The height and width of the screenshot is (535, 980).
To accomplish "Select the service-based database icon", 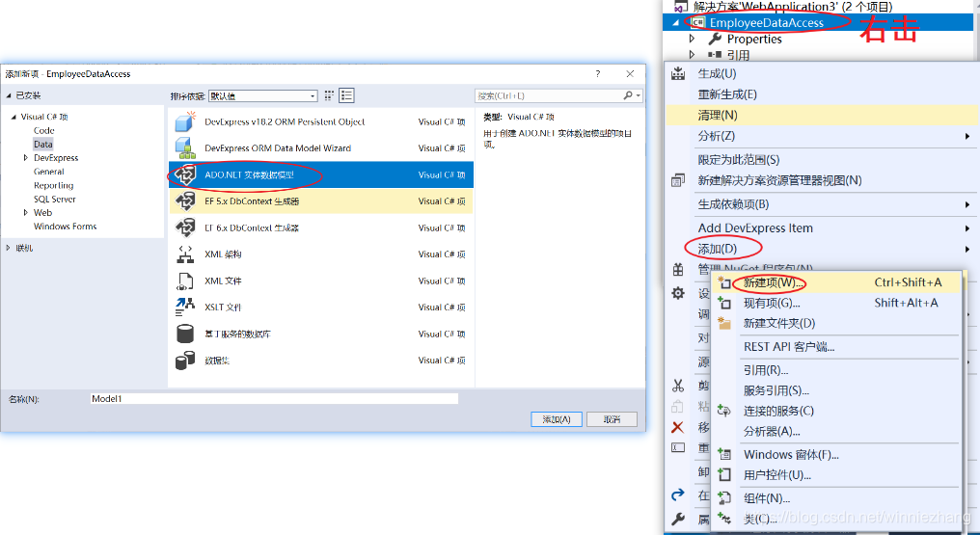I will coord(185,334).
